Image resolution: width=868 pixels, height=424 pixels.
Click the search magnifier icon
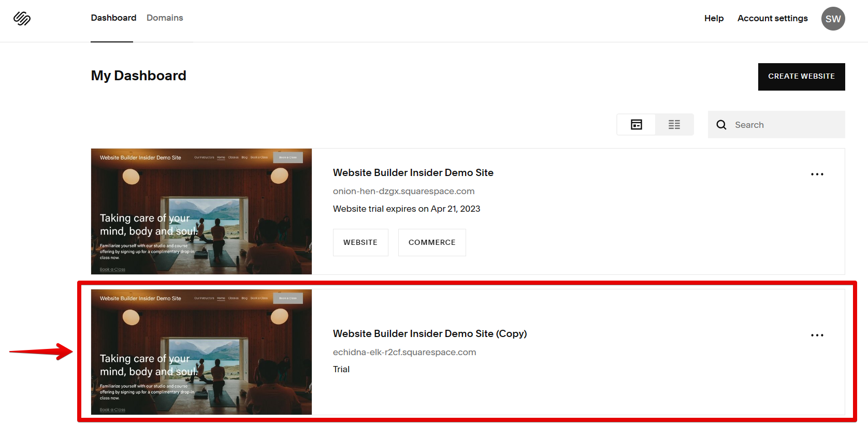721,125
